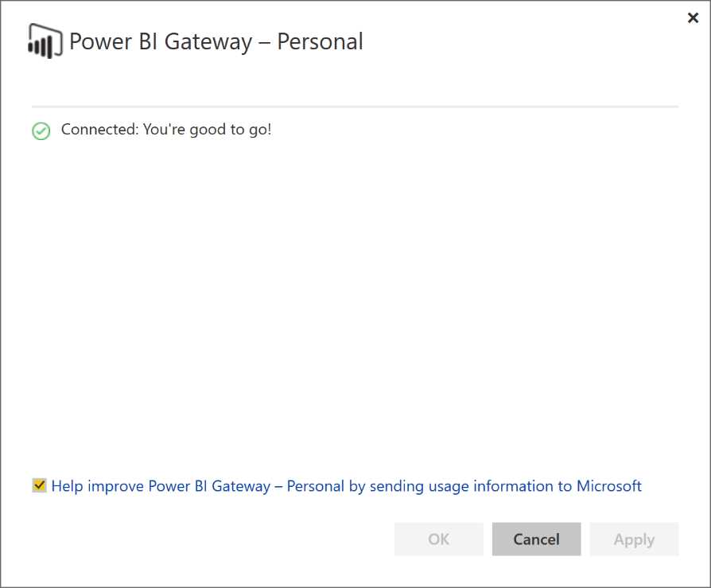Click the Power BI Gateway – Personal title
The height and width of the screenshot is (588, 711).
[x=216, y=41]
